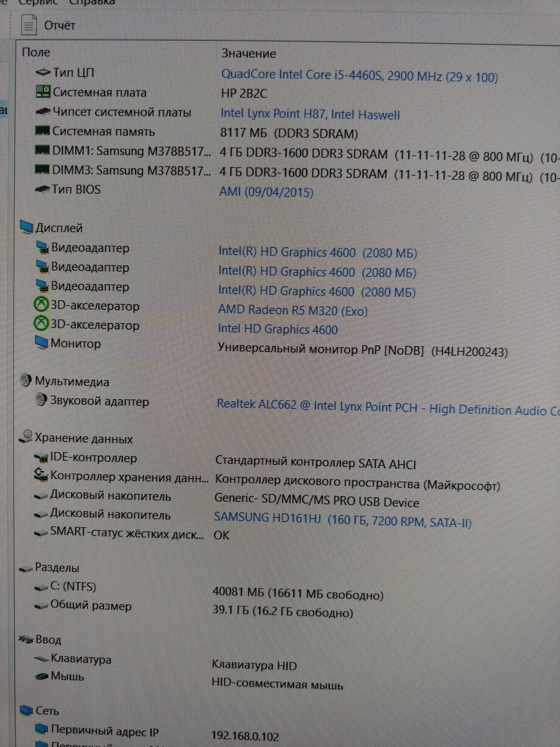Click the Дисковый накопитель icon for Generic SD/MMC

(x=41, y=496)
